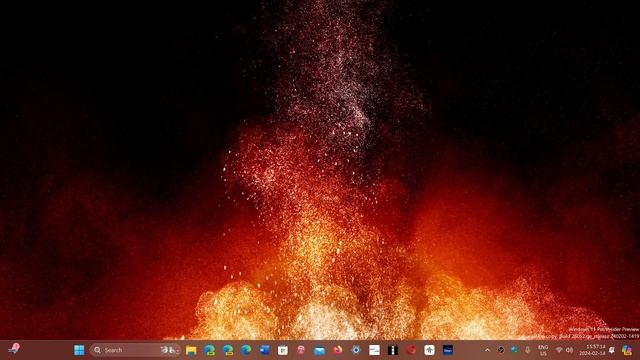
Task: Open the weather widget at taskbar left edge
Action: pyautogui.click(x=14, y=349)
